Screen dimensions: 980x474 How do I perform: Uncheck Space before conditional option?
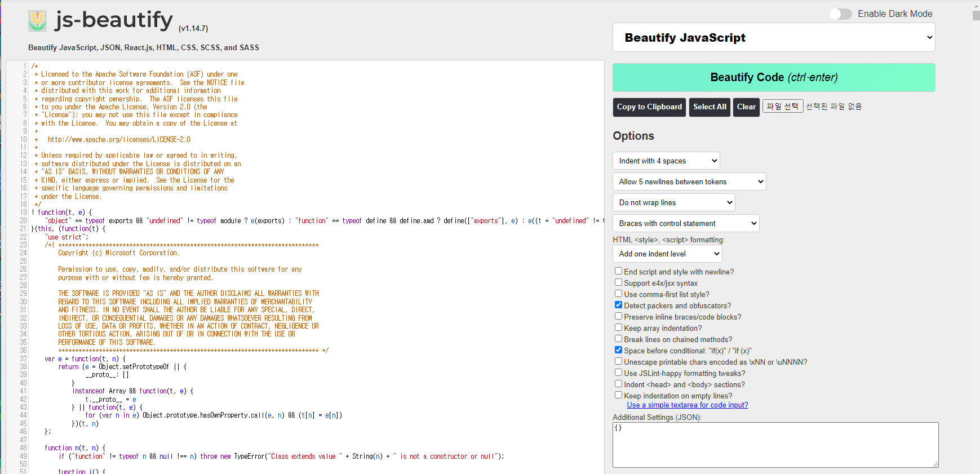(618, 350)
